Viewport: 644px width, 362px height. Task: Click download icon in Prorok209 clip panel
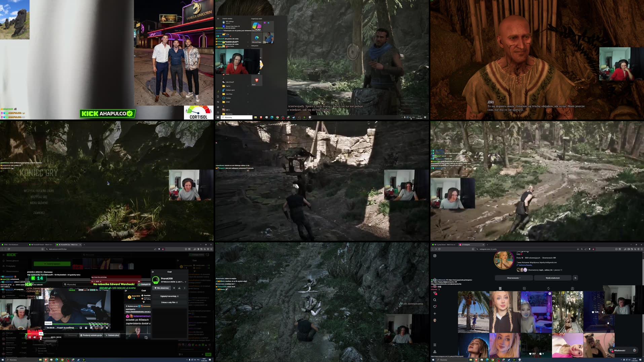[179, 288]
